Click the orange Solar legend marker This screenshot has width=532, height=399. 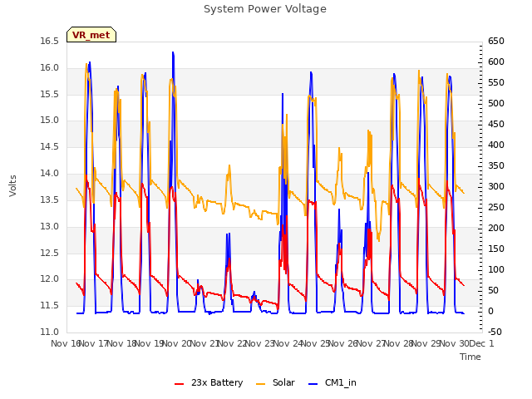(260, 384)
